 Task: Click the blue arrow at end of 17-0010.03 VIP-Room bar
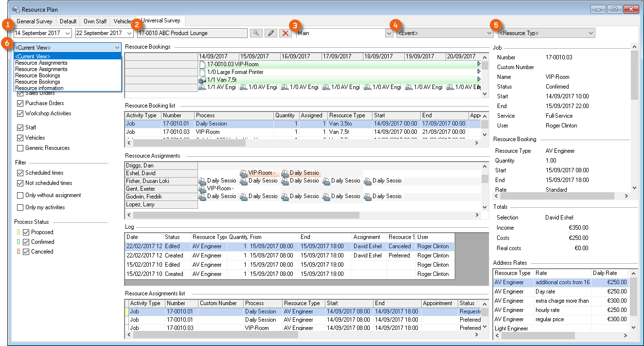[479, 64]
